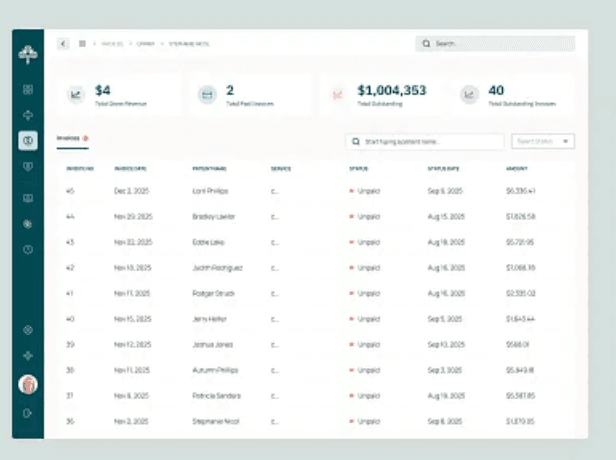Click the Total Gross Revenue chart icon
The width and height of the screenshot is (616, 460).
tap(76, 95)
